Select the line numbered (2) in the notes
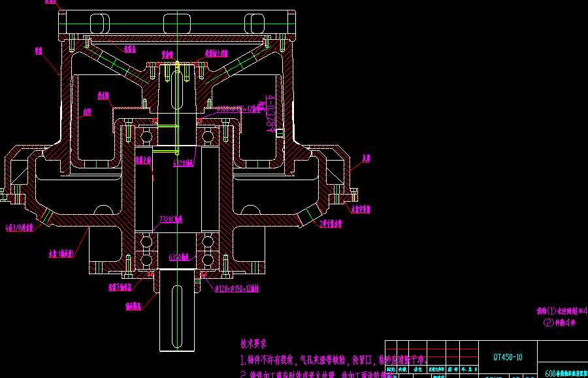The width and height of the screenshot is (588, 378). [x=559, y=323]
